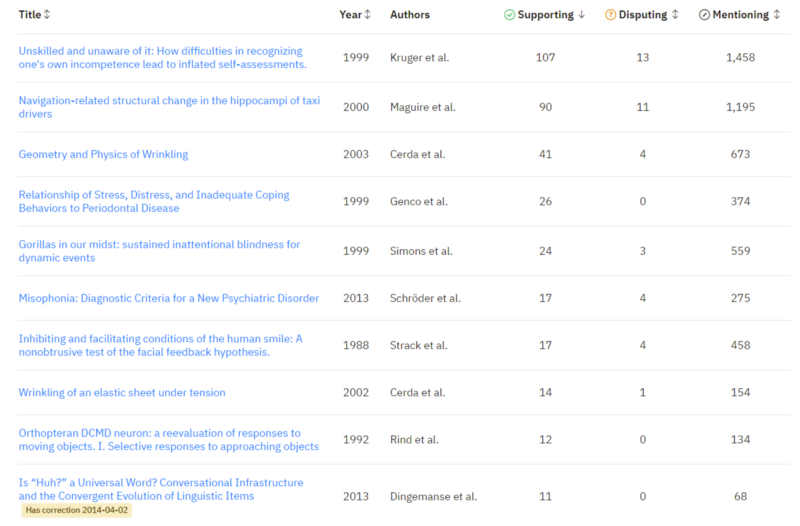Toggle sort arrows beside Year header
This screenshot has width=800, height=526.
[367, 15]
